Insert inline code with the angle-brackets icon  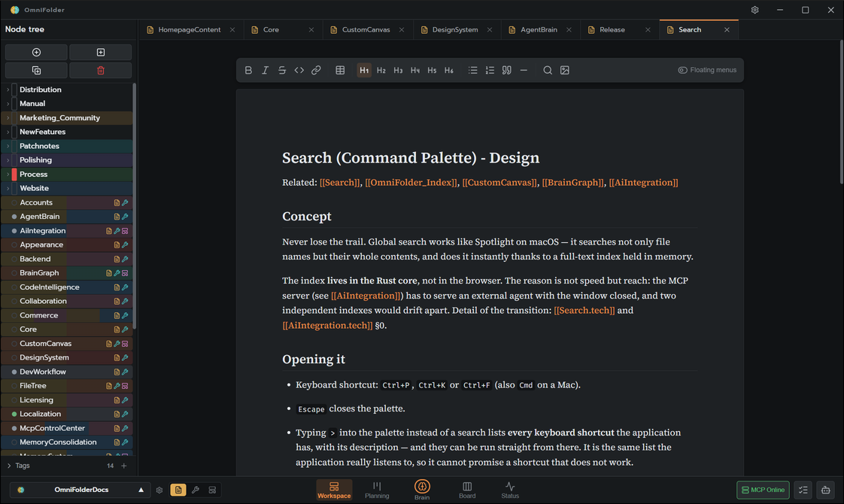tap(299, 70)
